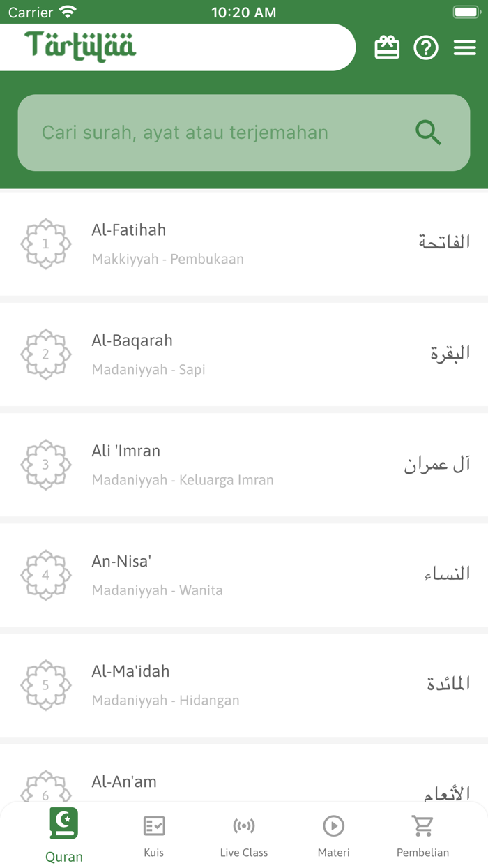Tap the Tartilaa logo
Screen dimensions: 488x868
point(81,46)
